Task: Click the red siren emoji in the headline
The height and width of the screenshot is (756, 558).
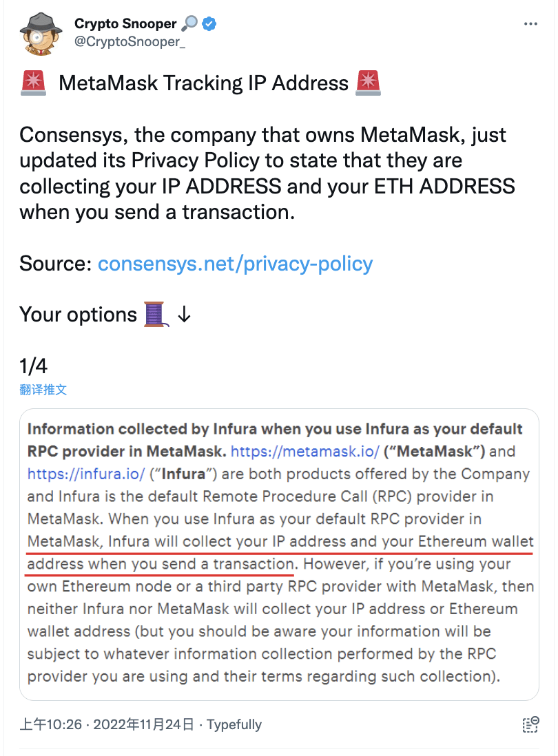Action: click(x=35, y=83)
